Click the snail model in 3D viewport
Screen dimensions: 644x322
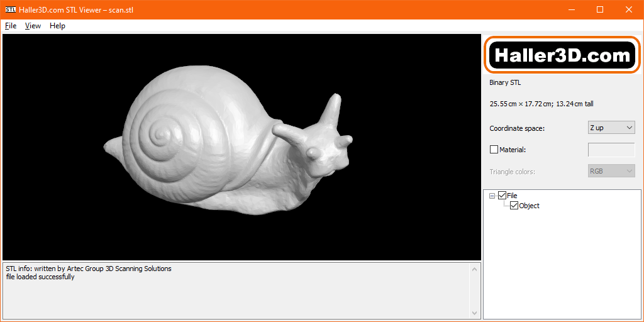pyautogui.click(x=226, y=151)
